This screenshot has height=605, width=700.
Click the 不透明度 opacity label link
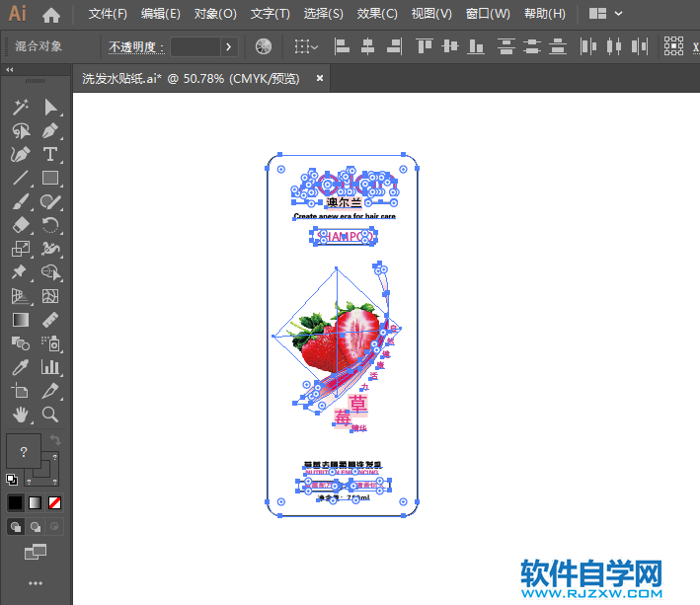tap(136, 46)
